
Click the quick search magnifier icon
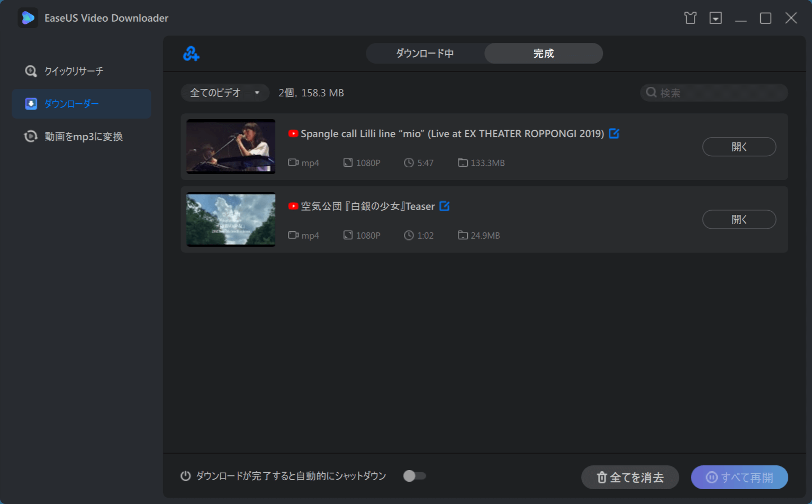pyautogui.click(x=31, y=71)
